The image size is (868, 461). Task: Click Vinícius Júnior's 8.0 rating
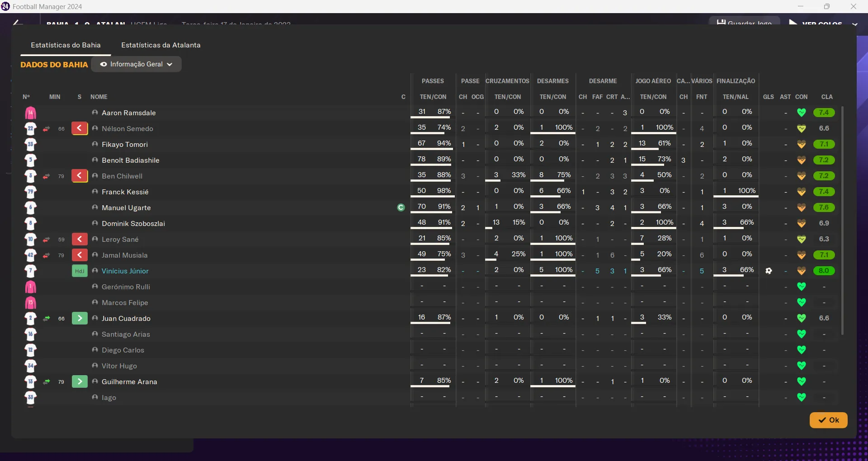[x=824, y=271]
